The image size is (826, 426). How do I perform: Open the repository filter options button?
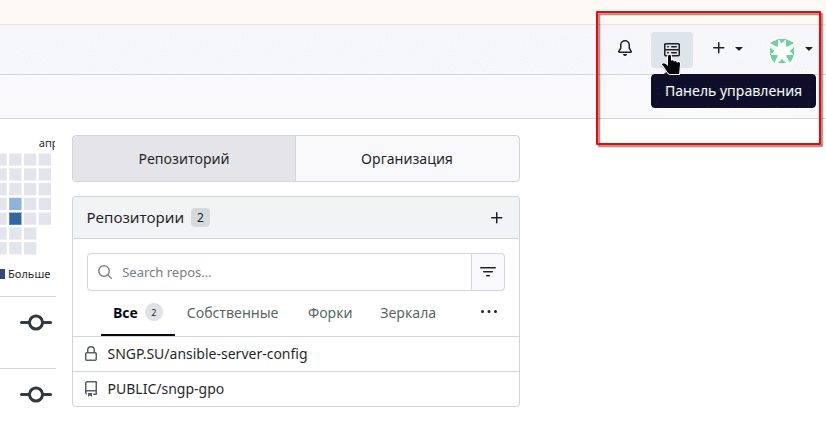(488, 272)
